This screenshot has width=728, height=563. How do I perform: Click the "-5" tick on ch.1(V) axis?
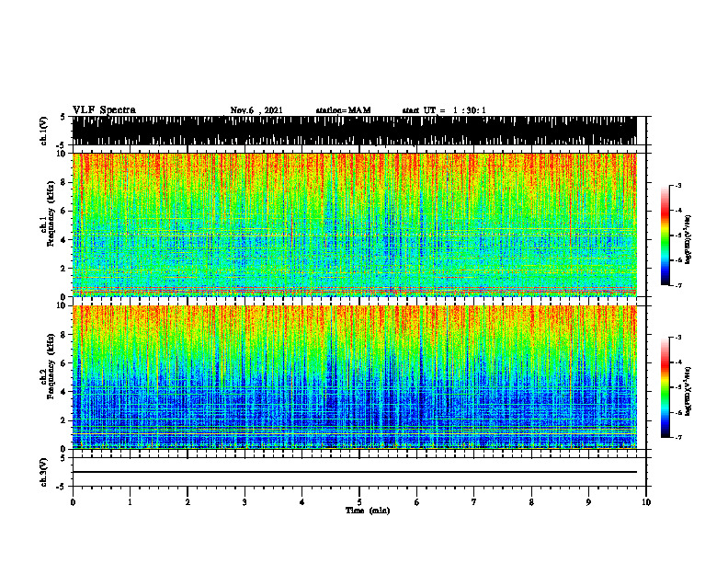point(62,145)
